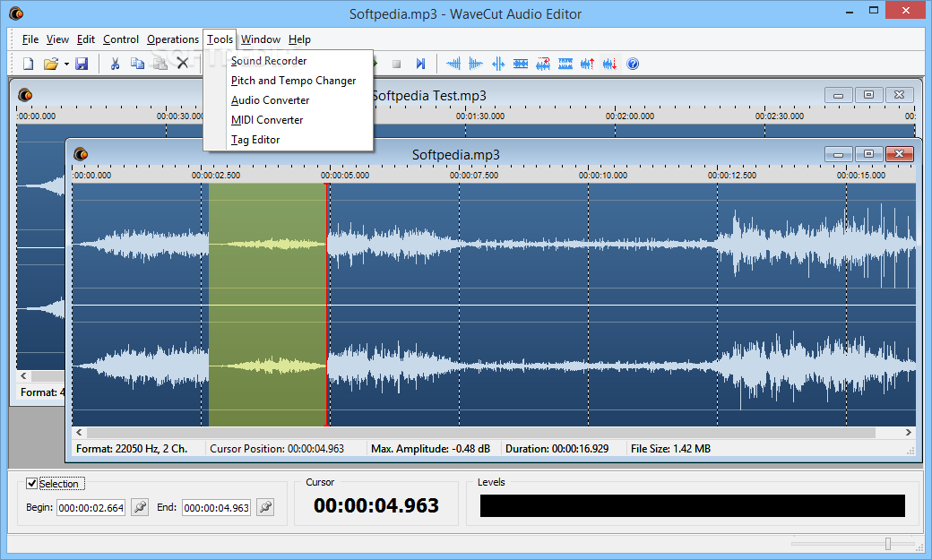Screen dimensions: 932x560
Task: Click the 00:00:10.000 ruler mark in Softpedia.mp3
Action: [603, 176]
